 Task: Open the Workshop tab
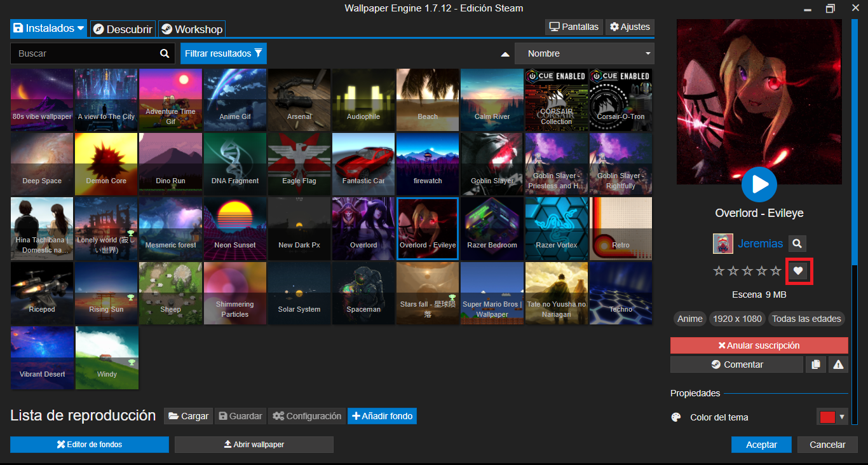click(192, 29)
